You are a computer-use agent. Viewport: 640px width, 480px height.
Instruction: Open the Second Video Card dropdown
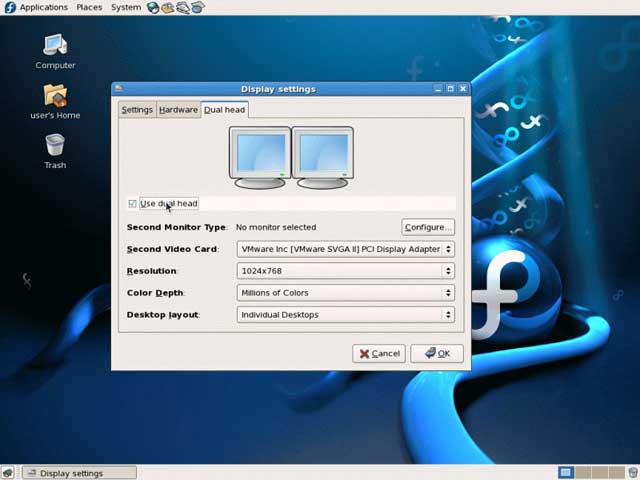[346, 249]
